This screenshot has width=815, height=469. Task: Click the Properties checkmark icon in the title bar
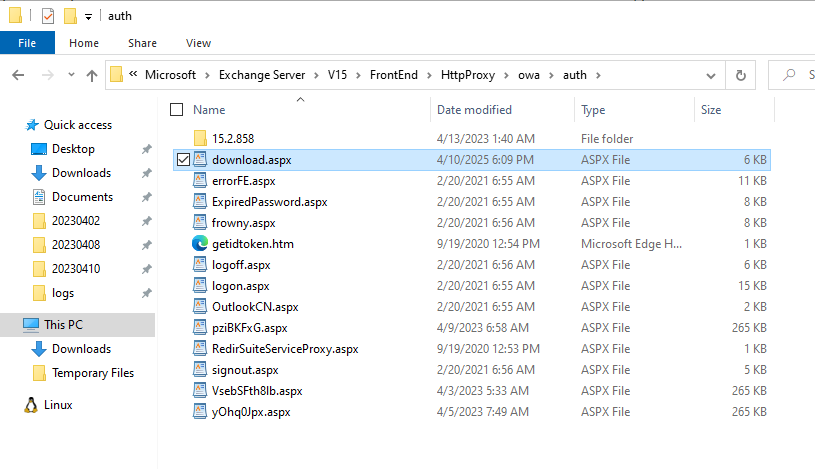[48, 16]
